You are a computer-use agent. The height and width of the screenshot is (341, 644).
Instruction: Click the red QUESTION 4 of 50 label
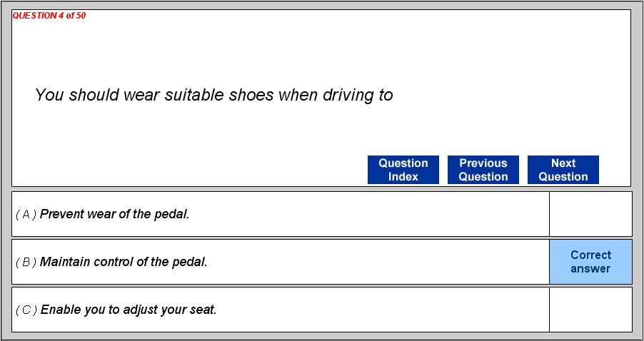click(x=49, y=16)
